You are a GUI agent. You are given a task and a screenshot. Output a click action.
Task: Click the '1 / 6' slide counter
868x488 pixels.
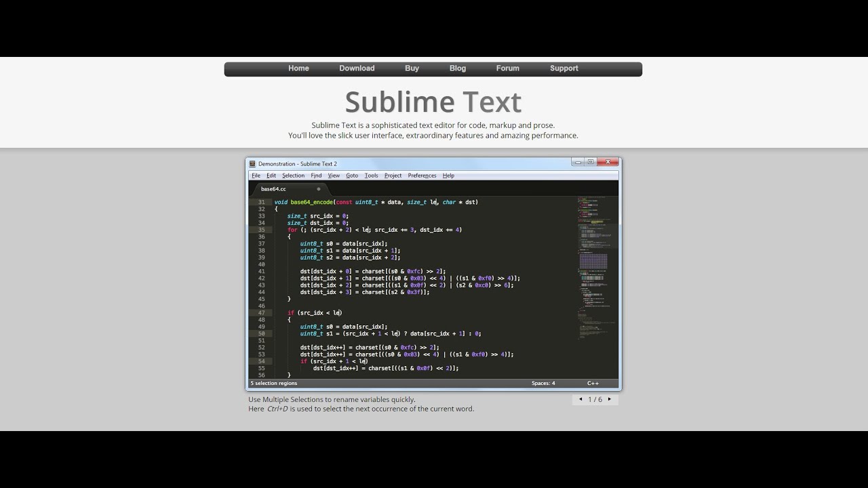pyautogui.click(x=595, y=399)
